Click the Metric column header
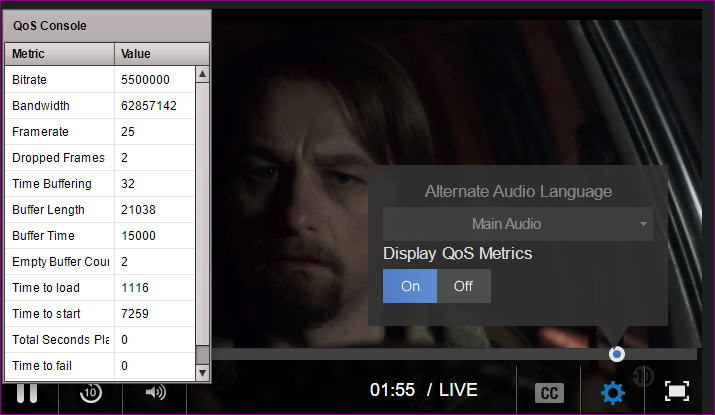The image size is (715, 415). tap(60, 54)
